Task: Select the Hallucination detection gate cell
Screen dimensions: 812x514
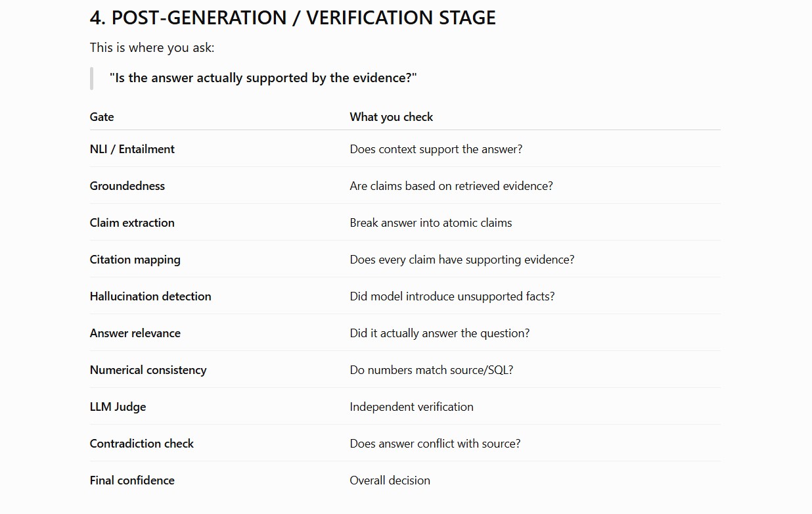Action: 150,296
